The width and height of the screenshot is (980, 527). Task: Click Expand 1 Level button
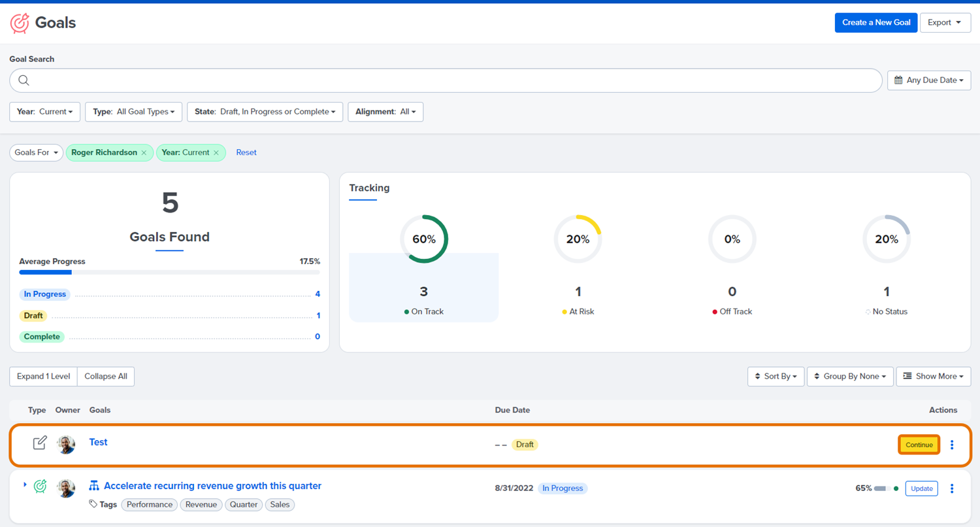coord(43,376)
